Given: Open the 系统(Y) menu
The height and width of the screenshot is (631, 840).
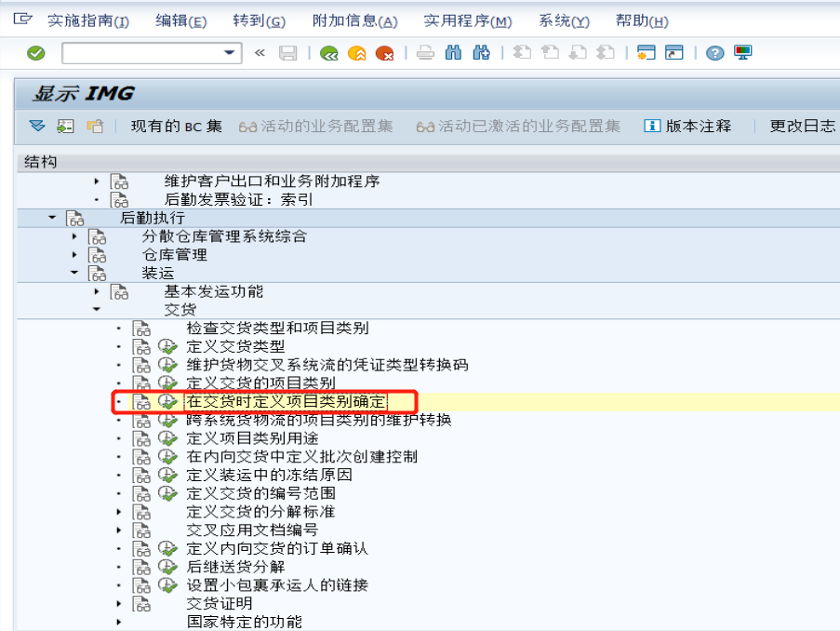Looking at the screenshot, I should tap(564, 20).
